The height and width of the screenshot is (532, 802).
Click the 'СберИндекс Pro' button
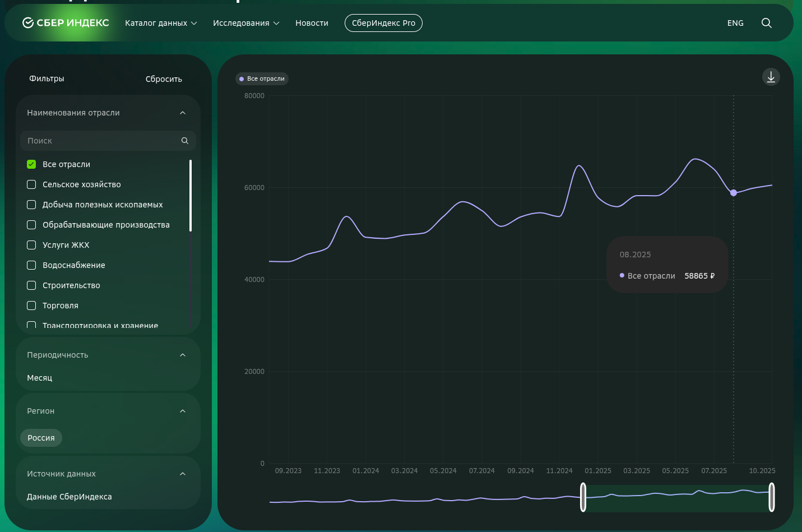click(383, 23)
